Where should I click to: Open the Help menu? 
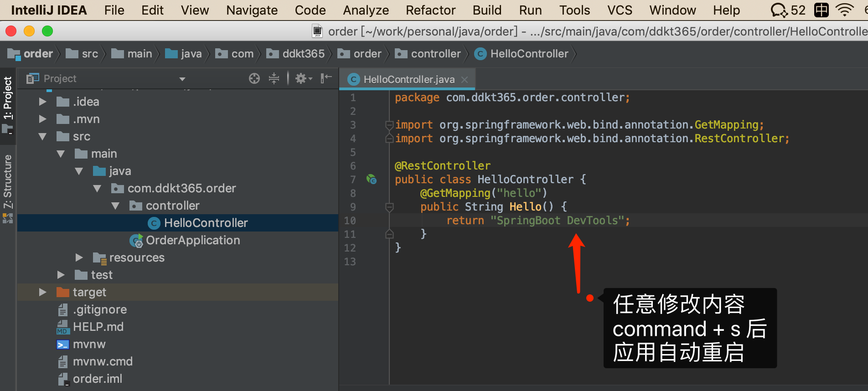[x=726, y=10]
